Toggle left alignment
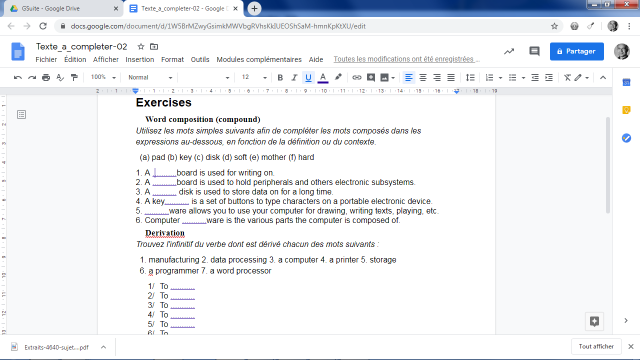The image size is (640, 360). (x=409, y=78)
